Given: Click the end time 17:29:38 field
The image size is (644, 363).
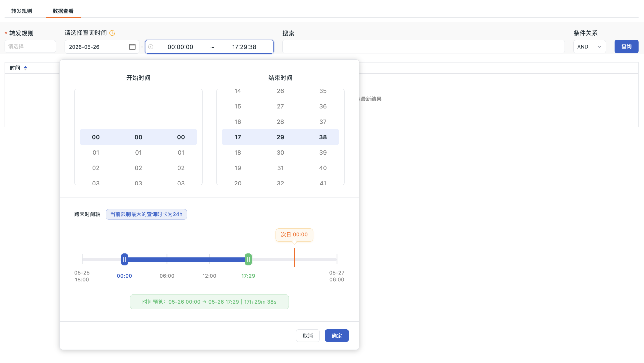Looking at the screenshot, I should click(244, 47).
